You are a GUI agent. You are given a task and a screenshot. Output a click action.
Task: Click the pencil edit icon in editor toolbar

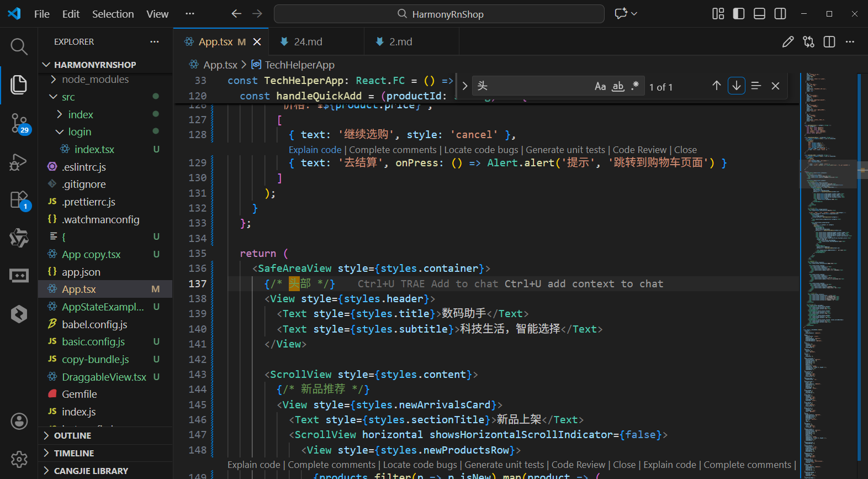pos(788,42)
